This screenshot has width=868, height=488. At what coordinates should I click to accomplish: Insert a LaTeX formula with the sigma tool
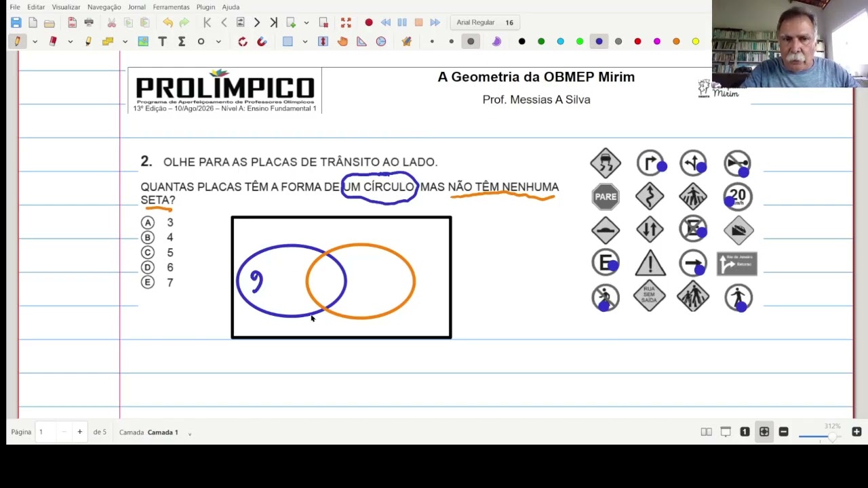182,41
